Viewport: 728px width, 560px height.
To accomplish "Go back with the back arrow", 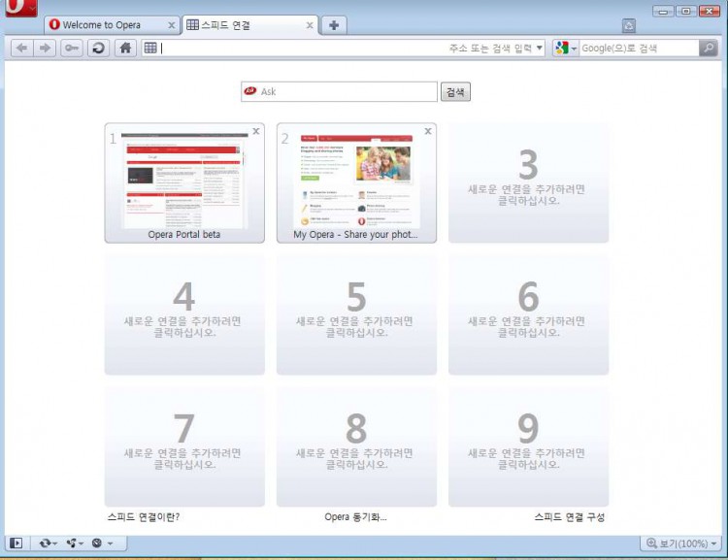I will (x=21, y=49).
